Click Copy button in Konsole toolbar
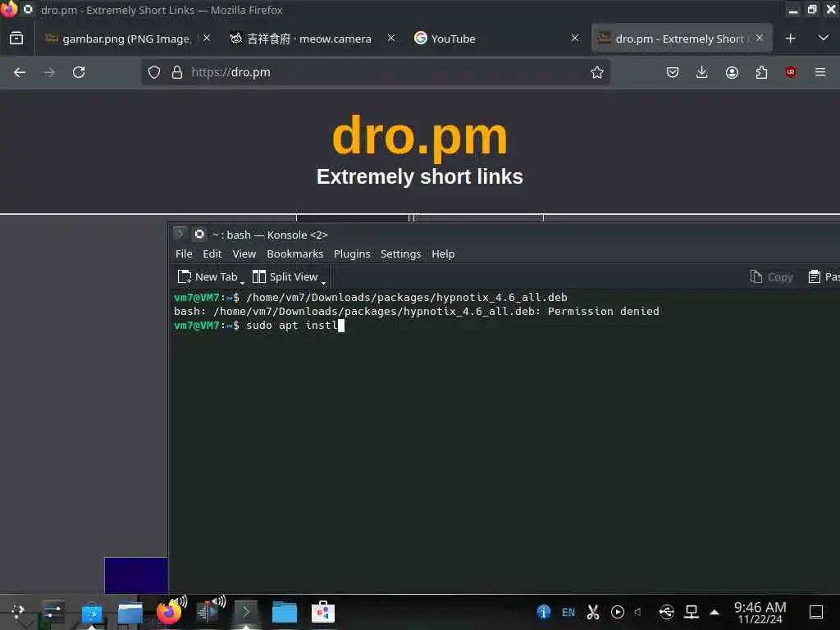Screen dimensions: 840x630 771,277
